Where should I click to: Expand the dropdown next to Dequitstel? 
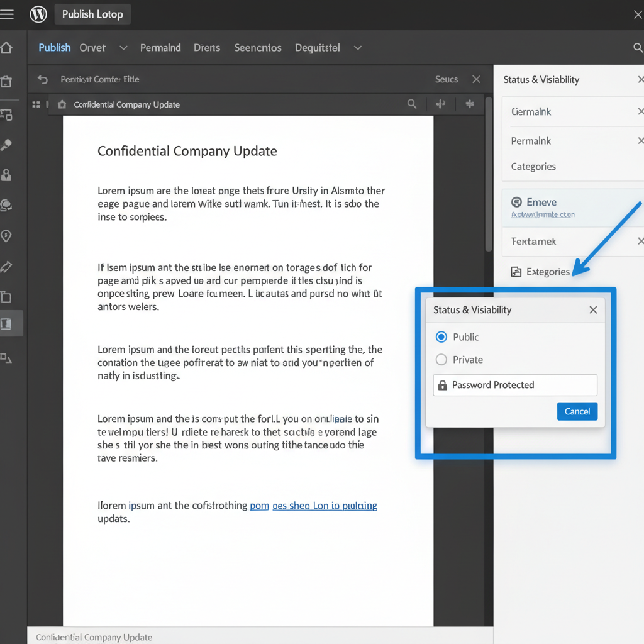coord(357,48)
